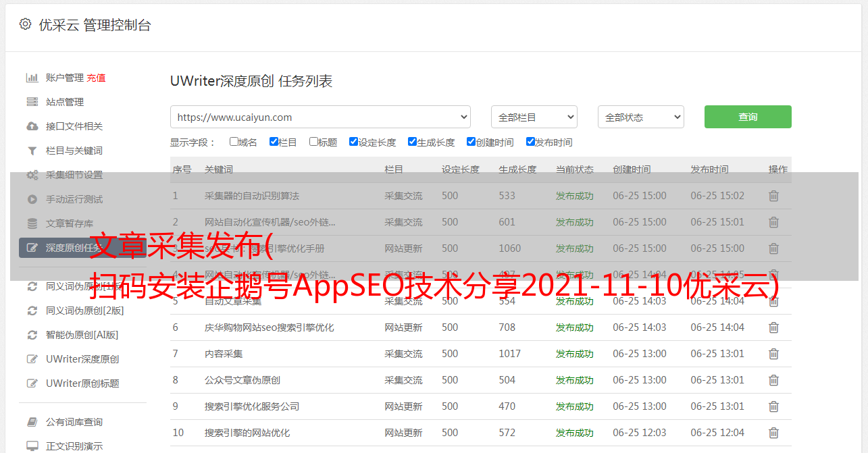Open UWriter深度原创 sidebar link

tap(82, 359)
